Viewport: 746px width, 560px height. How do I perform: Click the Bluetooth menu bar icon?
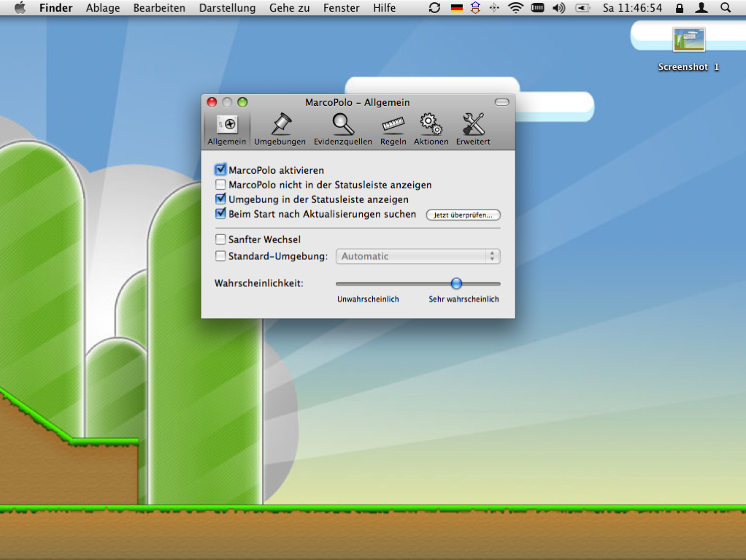(x=495, y=7)
